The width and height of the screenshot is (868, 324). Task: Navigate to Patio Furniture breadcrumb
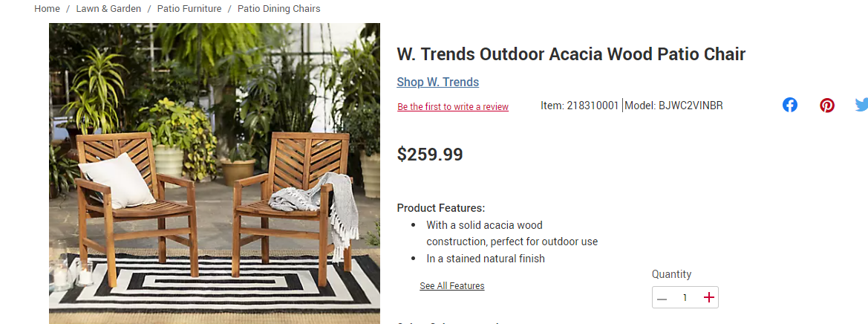[x=189, y=9]
